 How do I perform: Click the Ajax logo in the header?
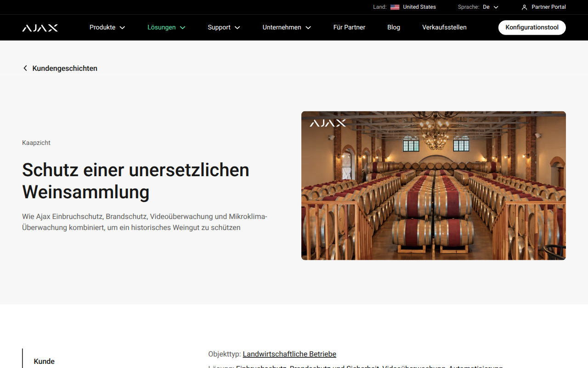[x=40, y=28]
